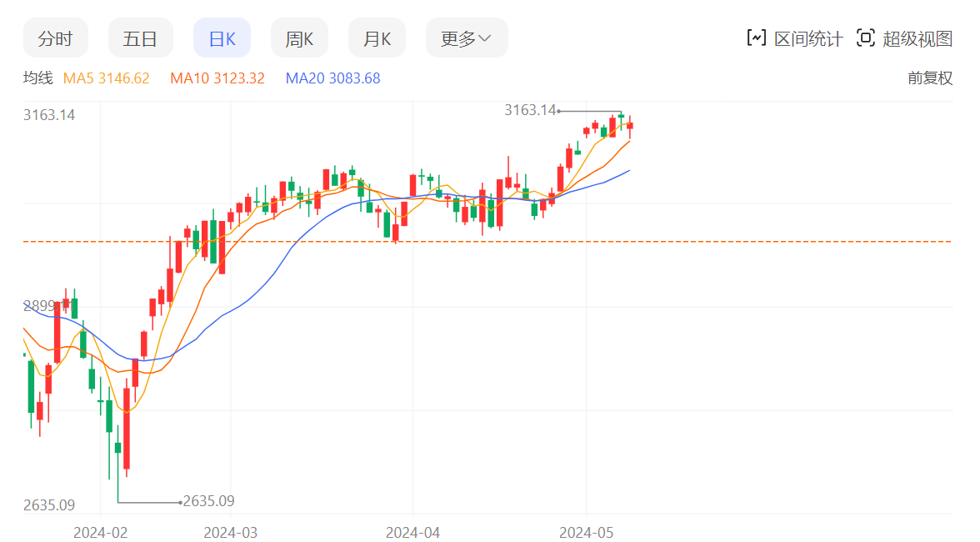This screenshot has height=542, width=980.
Task: Switch to 周K weekly candlestick view
Action: [299, 38]
